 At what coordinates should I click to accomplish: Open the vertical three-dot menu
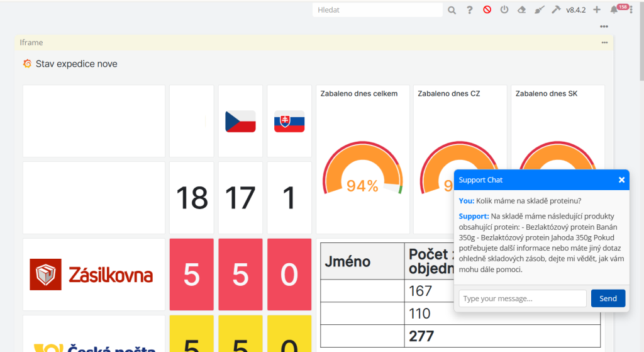click(631, 10)
